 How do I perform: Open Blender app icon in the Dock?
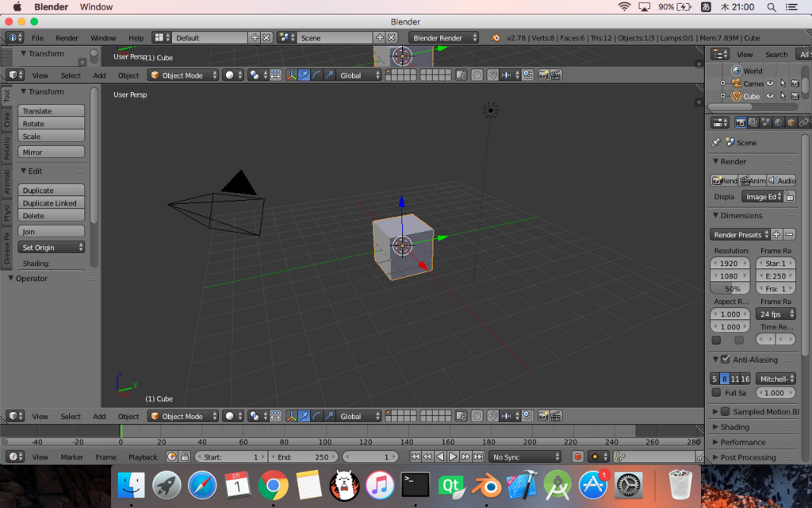[486, 486]
